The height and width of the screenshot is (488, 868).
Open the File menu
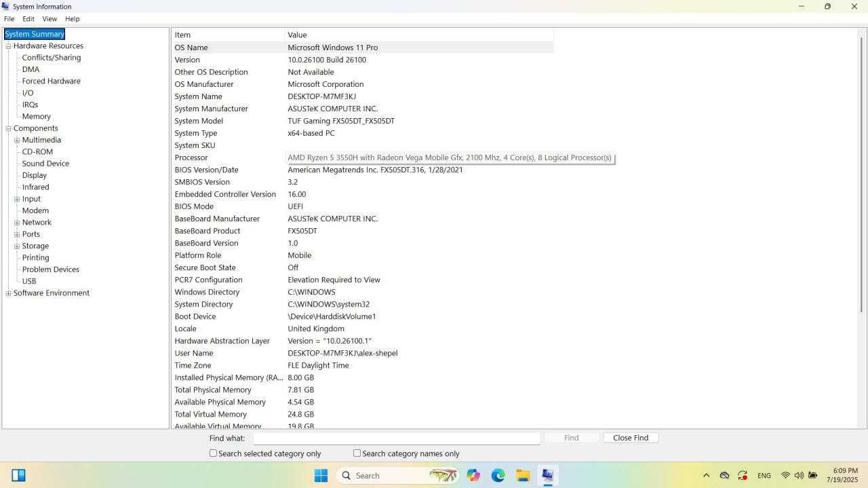[9, 19]
